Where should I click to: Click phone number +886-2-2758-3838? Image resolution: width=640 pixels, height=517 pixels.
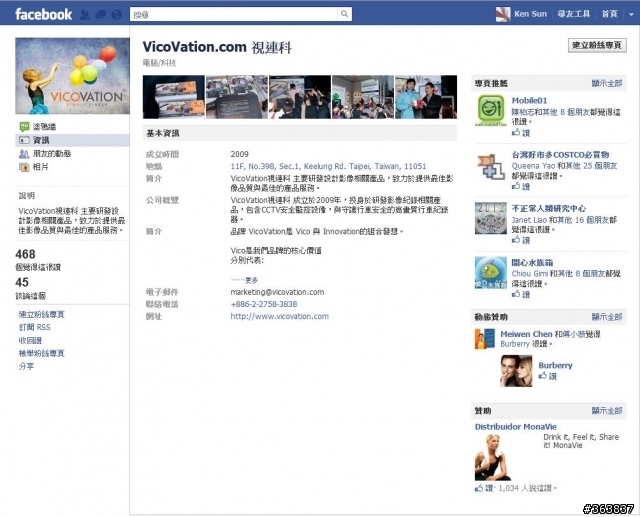click(264, 304)
